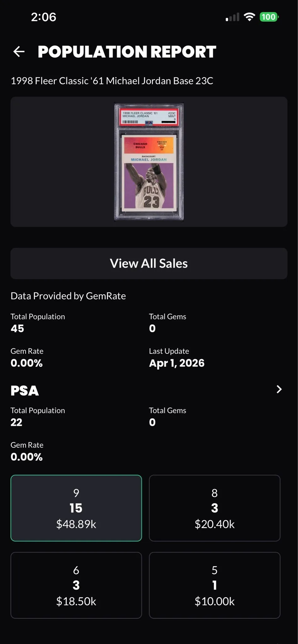Tap the View All Sales button
Viewport: 298px width, 644px height.
coord(149,264)
